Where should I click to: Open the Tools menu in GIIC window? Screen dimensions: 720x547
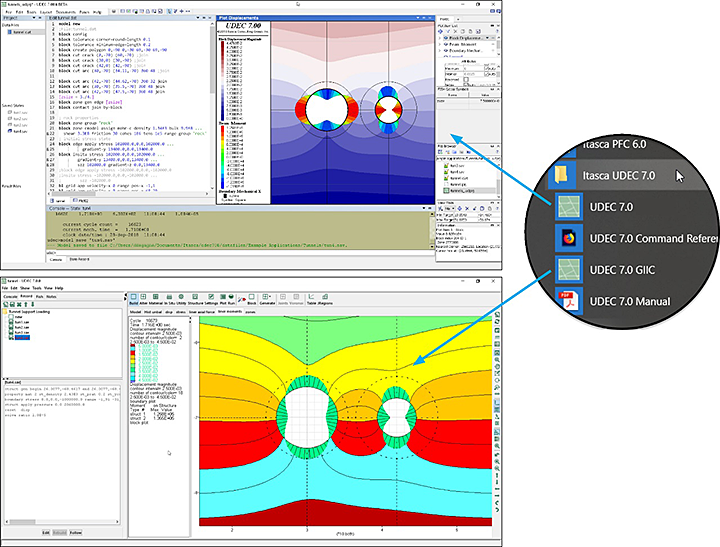[37, 288]
